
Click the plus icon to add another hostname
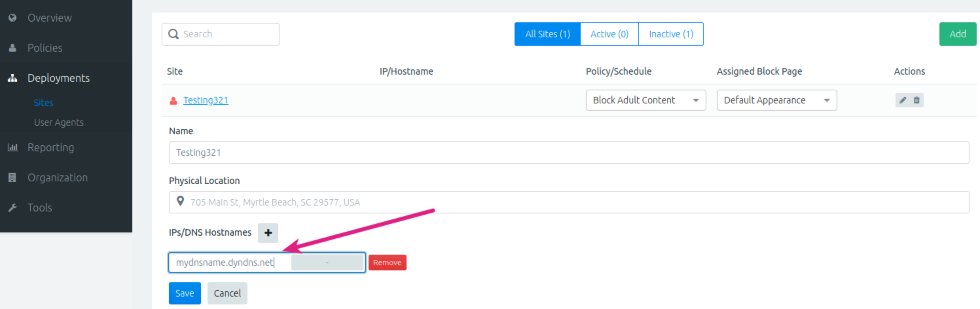click(x=268, y=232)
